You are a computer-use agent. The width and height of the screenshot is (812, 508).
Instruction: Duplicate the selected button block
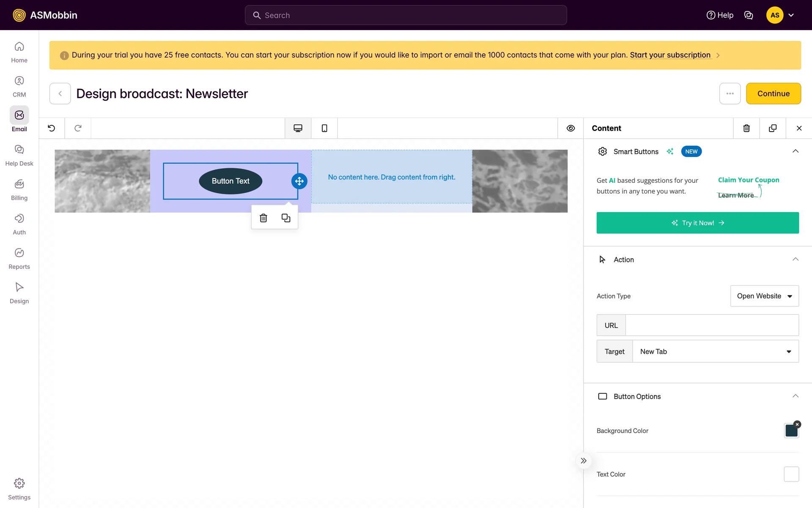tap(286, 218)
